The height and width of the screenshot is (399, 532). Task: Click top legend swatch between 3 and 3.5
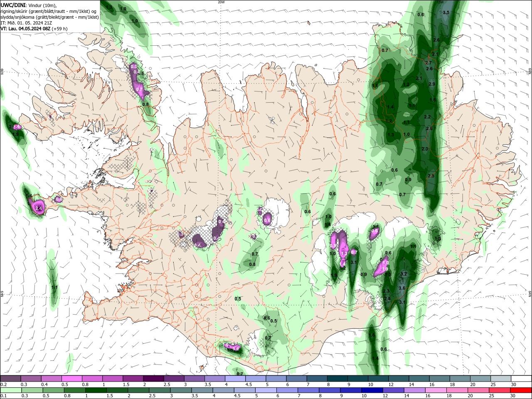[195, 379]
